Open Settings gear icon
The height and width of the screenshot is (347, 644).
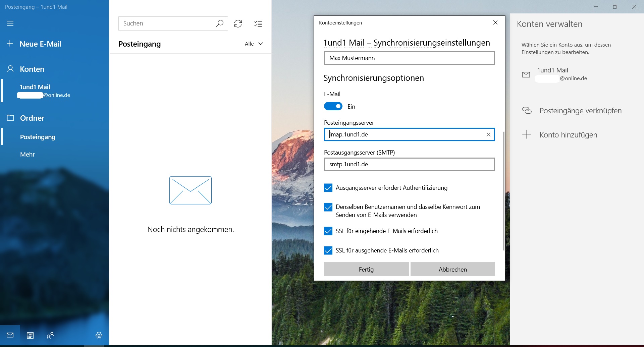[99, 335]
